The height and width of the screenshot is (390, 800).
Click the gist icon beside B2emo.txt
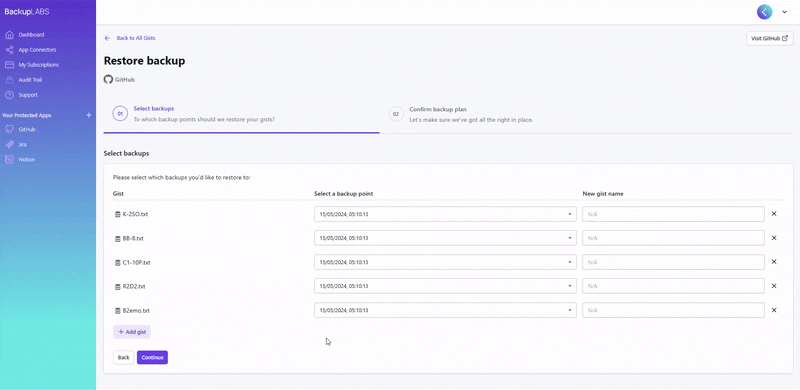pyautogui.click(x=117, y=310)
